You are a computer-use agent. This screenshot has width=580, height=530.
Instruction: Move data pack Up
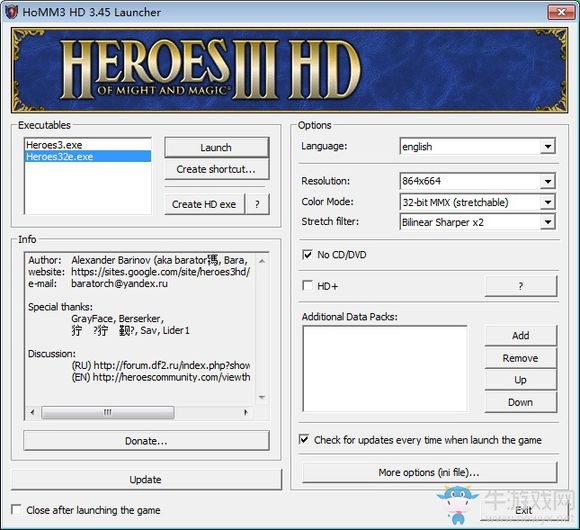click(520, 380)
